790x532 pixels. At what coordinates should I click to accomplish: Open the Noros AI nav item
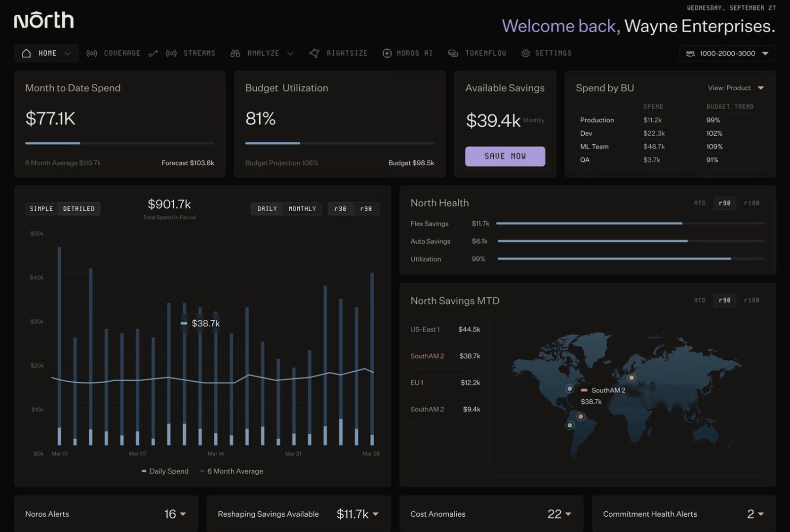[x=408, y=53]
